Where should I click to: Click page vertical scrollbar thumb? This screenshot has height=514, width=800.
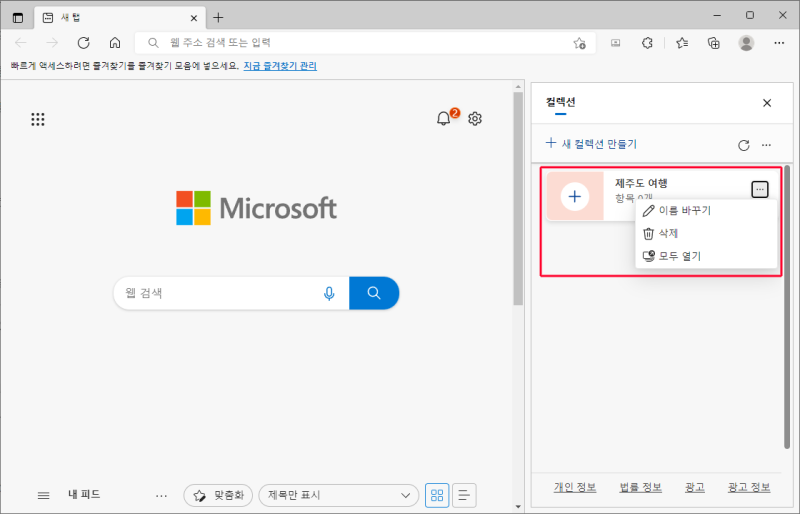tap(518, 199)
